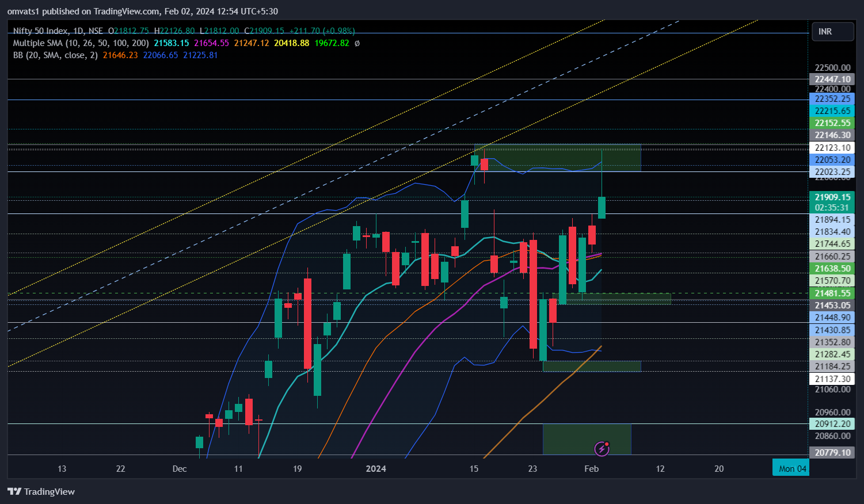Screen dimensions: 864x504
Task: Click the BB basis value 21646.23
Action: click(120, 55)
